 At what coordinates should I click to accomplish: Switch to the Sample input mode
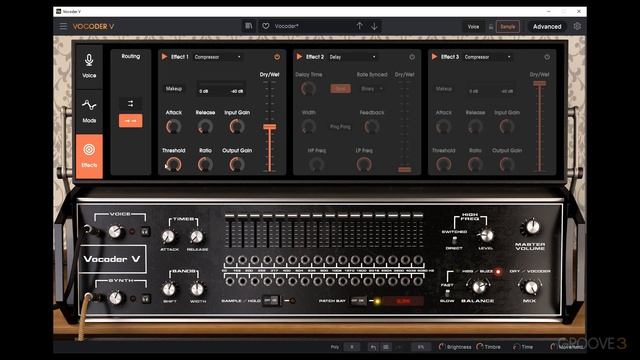[508, 27]
